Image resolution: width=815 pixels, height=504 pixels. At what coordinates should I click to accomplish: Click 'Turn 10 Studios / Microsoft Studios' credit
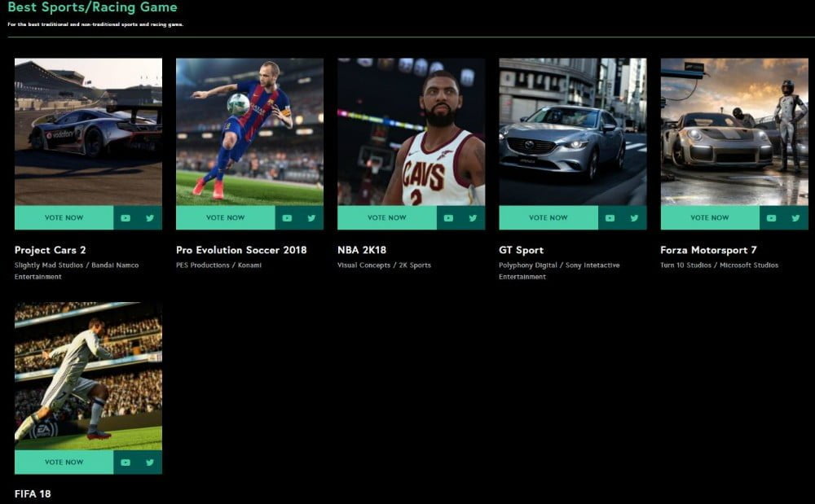[720, 265]
